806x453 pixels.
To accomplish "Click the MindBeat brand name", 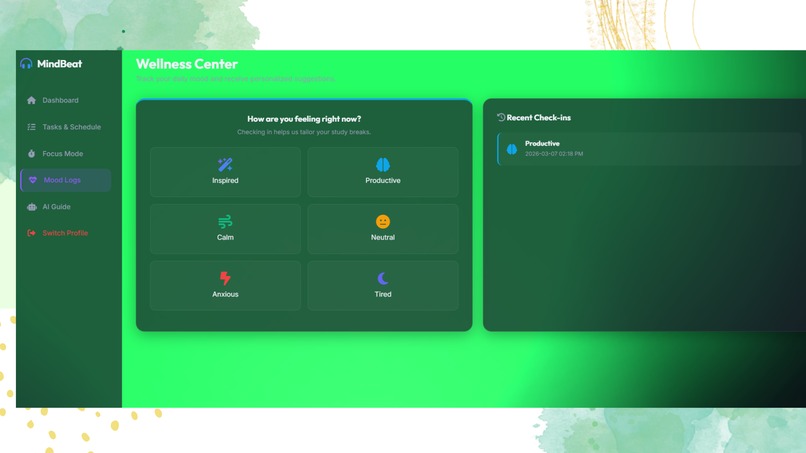I will point(60,64).
